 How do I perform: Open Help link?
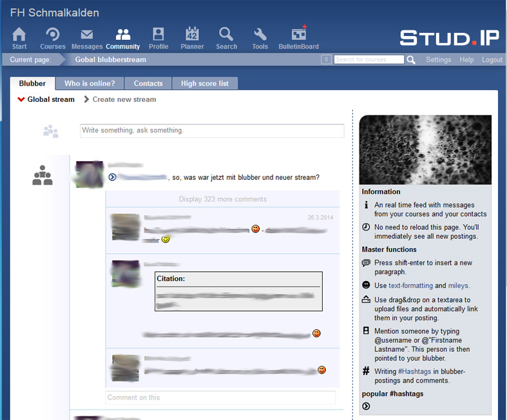466,59
